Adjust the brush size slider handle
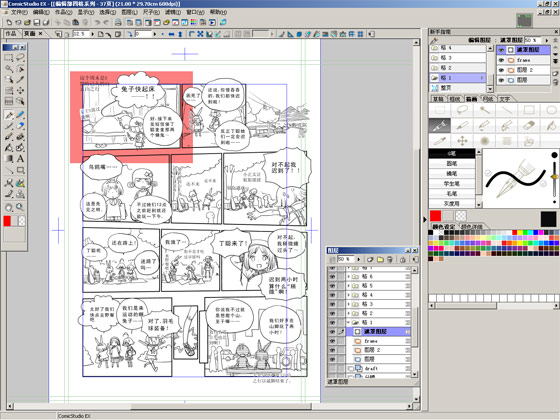 point(554,177)
